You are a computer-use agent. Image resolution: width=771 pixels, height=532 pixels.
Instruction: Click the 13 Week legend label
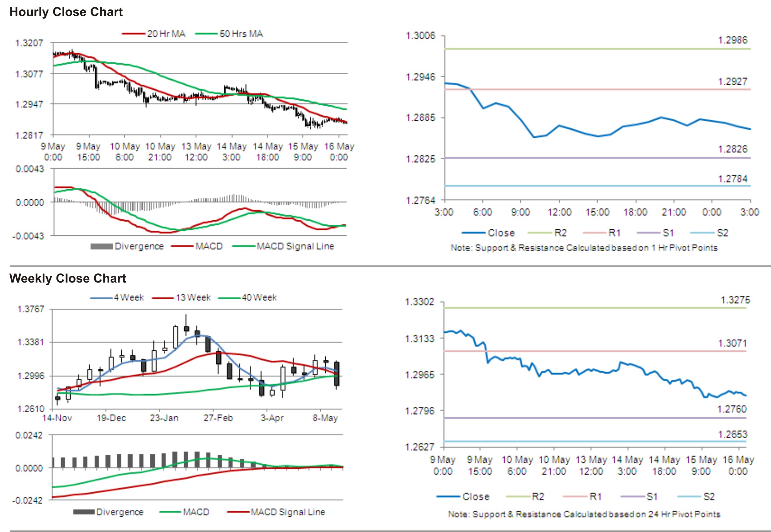tap(193, 297)
